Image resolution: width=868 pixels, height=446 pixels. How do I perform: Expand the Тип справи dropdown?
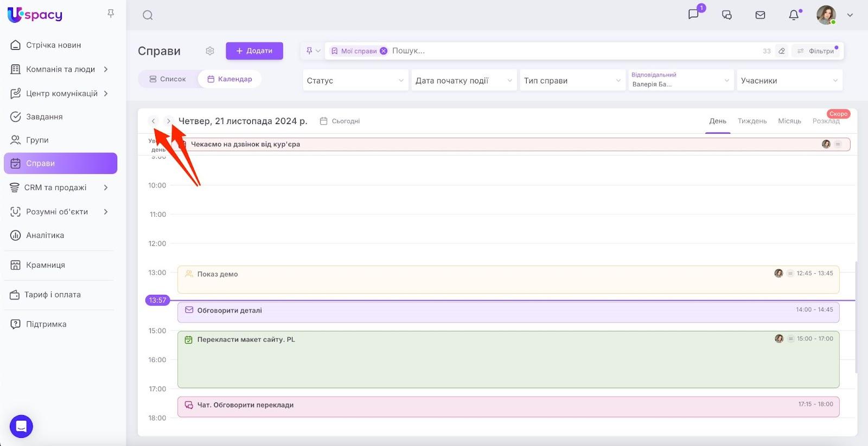coord(572,81)
